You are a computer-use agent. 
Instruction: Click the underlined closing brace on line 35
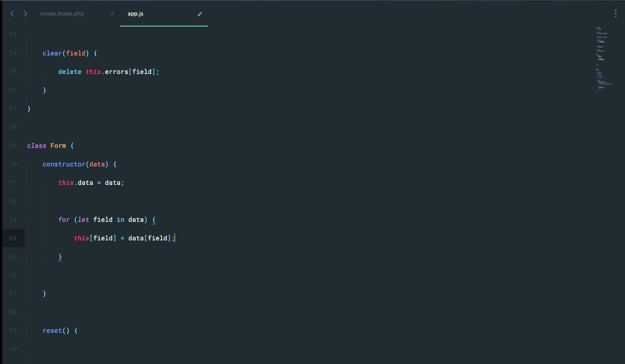coord(60,257)
